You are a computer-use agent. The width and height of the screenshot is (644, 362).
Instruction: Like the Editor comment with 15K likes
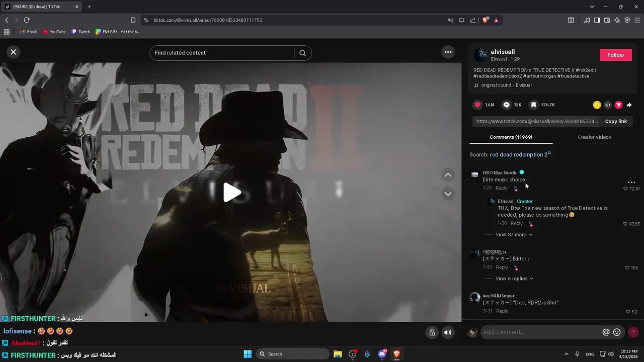coord(627,268)
